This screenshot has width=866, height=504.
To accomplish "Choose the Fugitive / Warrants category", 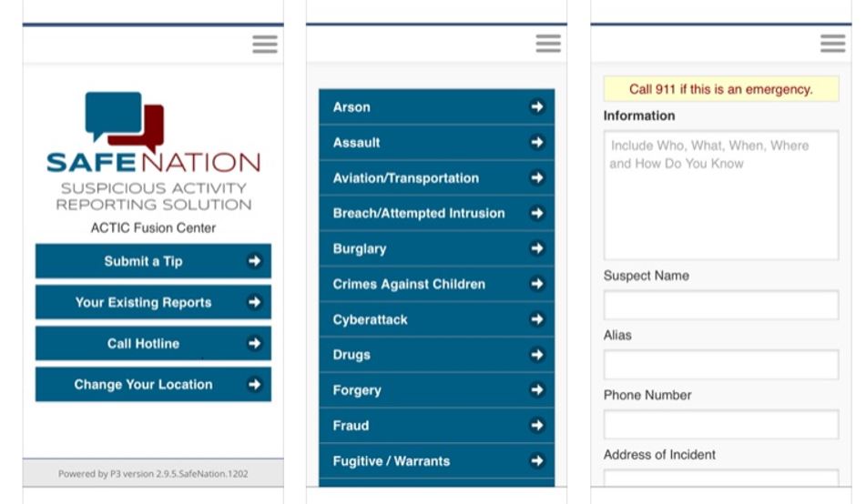I will tap(437, 461).
